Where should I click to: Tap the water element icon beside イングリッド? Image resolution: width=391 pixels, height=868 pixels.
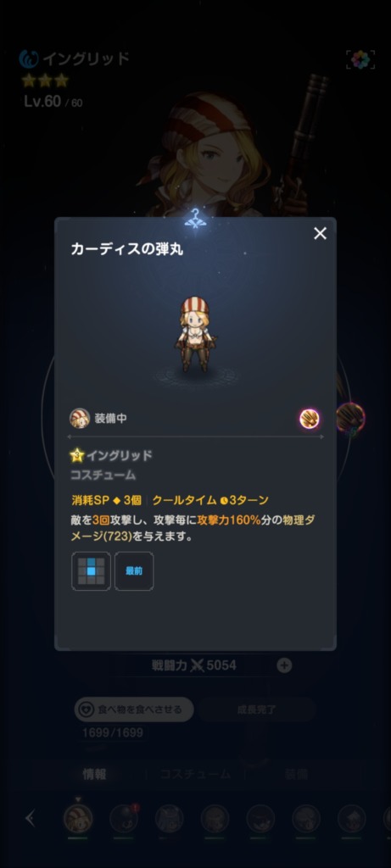pos(28,58)
